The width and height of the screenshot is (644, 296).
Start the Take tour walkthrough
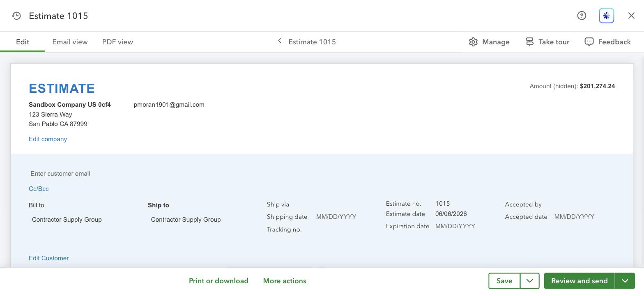pyautogui.click(x=547, y=42)
